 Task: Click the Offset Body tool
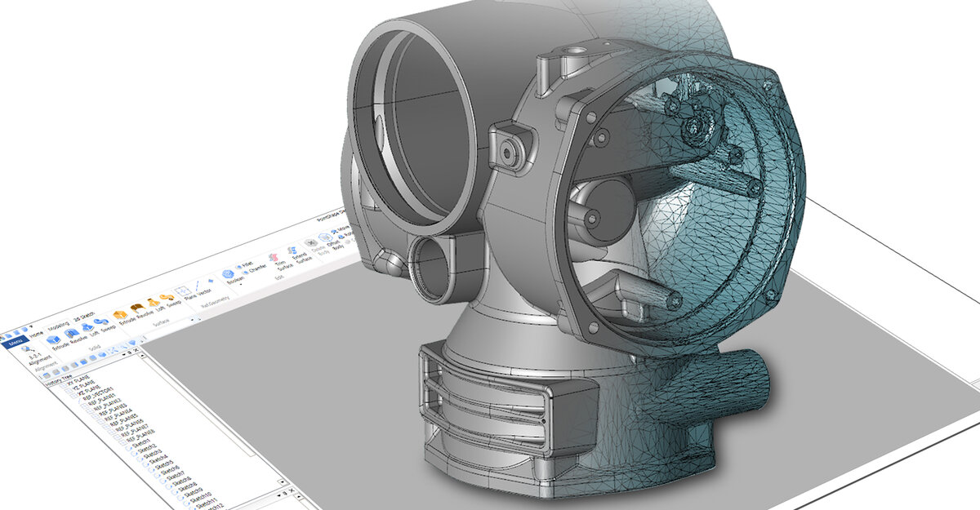click(x=330, y=241)
